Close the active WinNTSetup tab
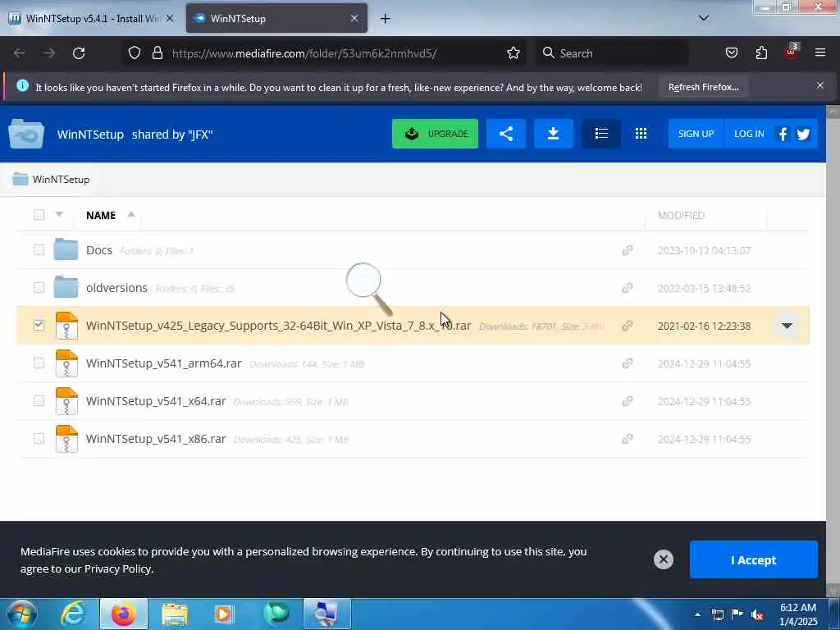The image size is (840, 630). 354,18
